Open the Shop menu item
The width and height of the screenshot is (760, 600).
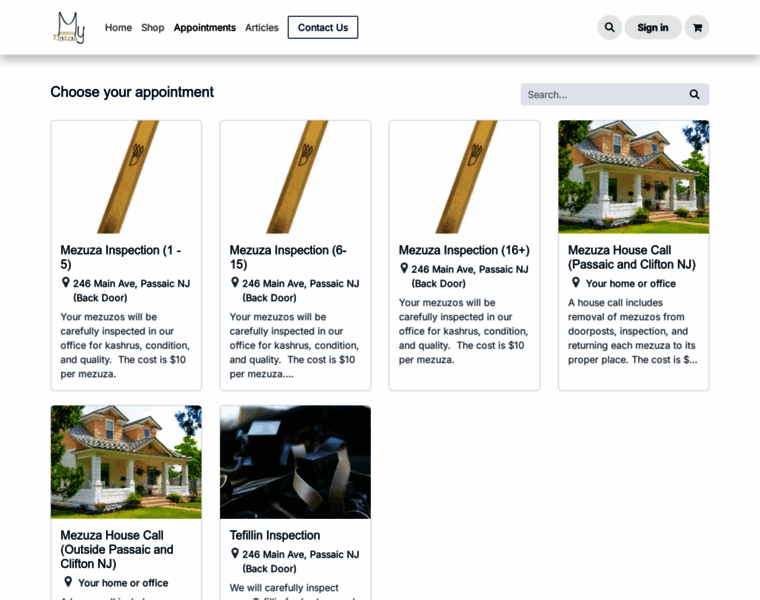point(153,28)
